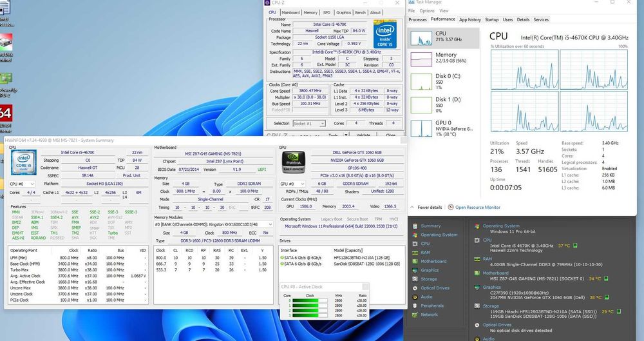Click Core 3 clock bar in Active Clock
The width and height of the screenshot is (644, 341).
(310, 315)
